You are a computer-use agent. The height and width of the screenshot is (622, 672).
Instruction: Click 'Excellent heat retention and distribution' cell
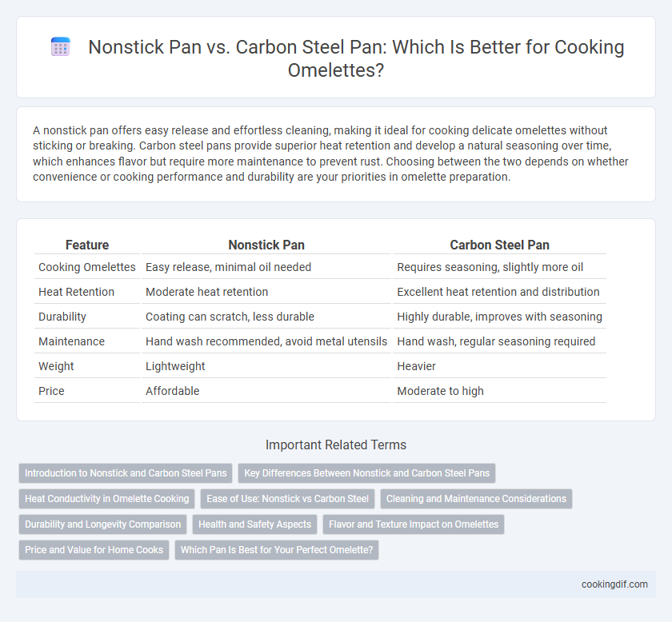pyautogui.click(x=498, y=292)
